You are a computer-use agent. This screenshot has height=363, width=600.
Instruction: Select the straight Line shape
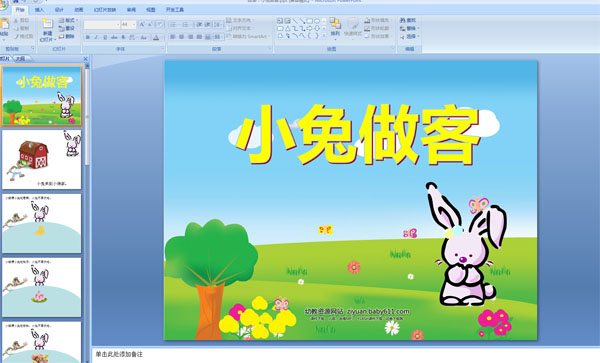point(295,21)
